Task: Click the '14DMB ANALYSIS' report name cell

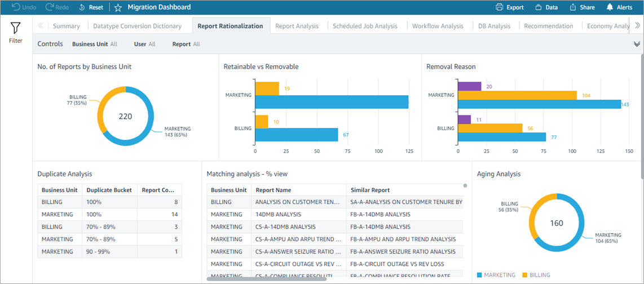Action: point(298,214)
